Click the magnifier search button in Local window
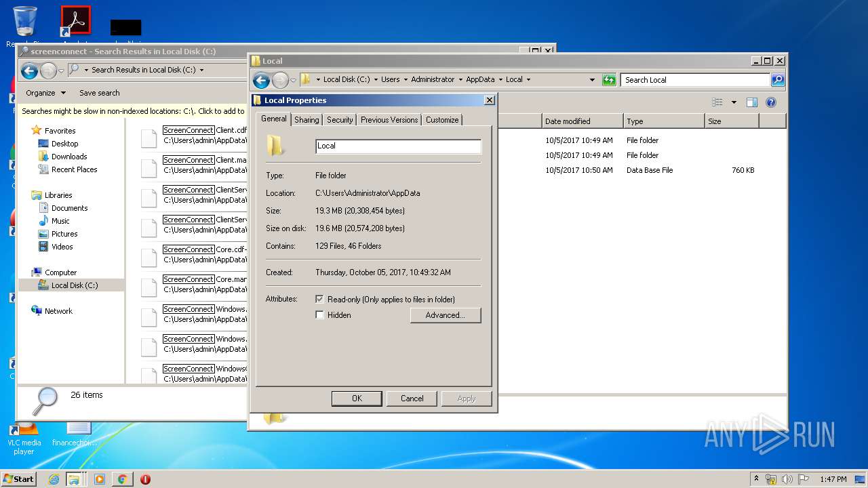Image resolution: width=868 pixels, height=488 pixels. click(778, 80)
